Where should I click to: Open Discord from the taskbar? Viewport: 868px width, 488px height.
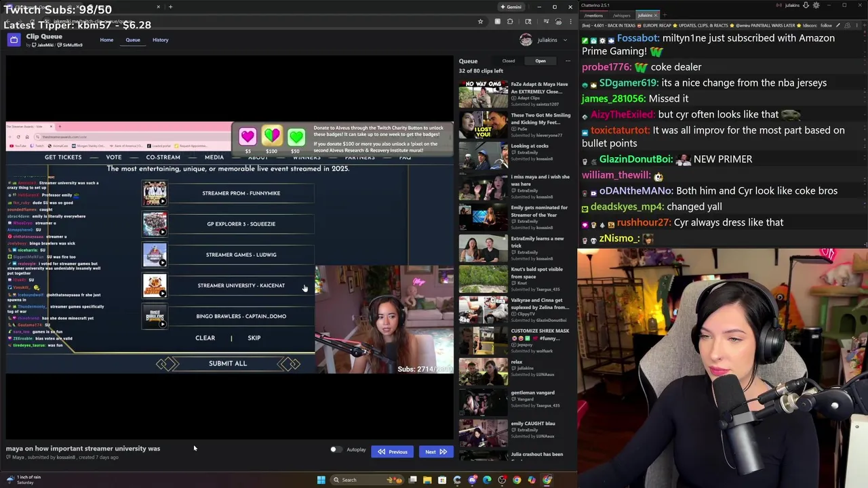(x=472, y=480)
